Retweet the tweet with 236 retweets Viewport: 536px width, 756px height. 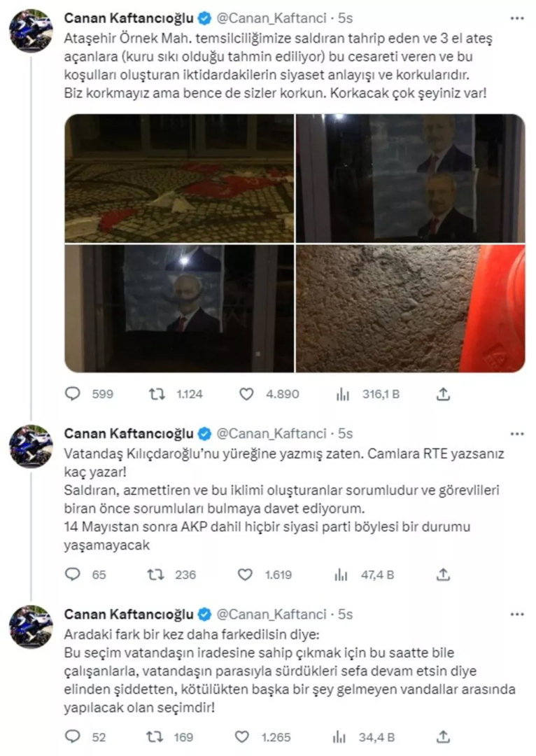tap(157, 575)
